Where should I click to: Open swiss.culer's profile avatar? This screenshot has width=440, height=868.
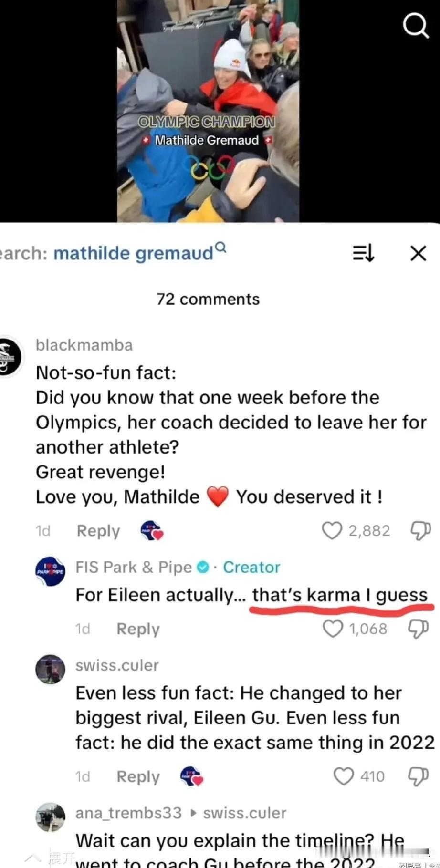(x=51, y=669)
